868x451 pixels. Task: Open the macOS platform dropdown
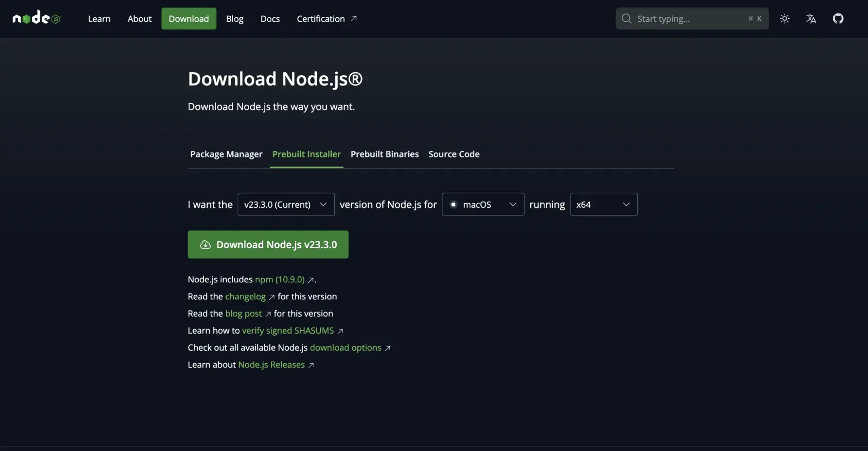point(483,204)
